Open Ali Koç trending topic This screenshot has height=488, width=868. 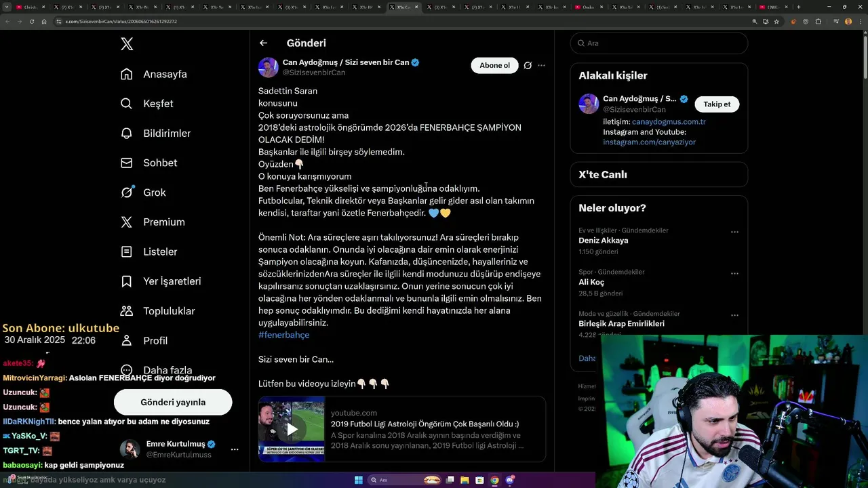pyautogui.click(x=591, y=282)
